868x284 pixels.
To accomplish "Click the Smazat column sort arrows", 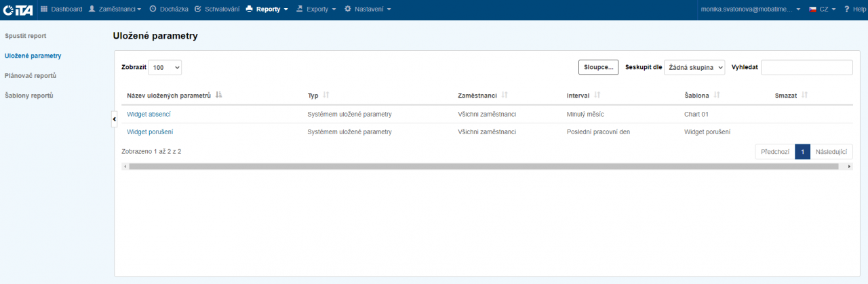I will tap(804, 96).
